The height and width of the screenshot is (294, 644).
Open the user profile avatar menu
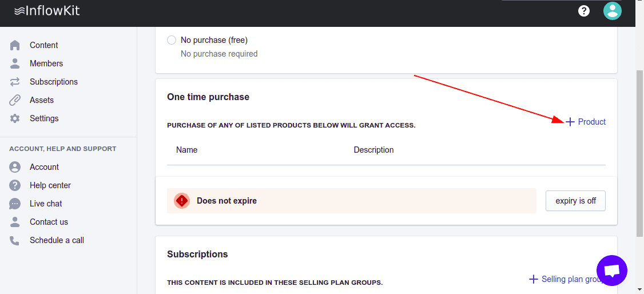pyautogui.click(x=613, y=11)
